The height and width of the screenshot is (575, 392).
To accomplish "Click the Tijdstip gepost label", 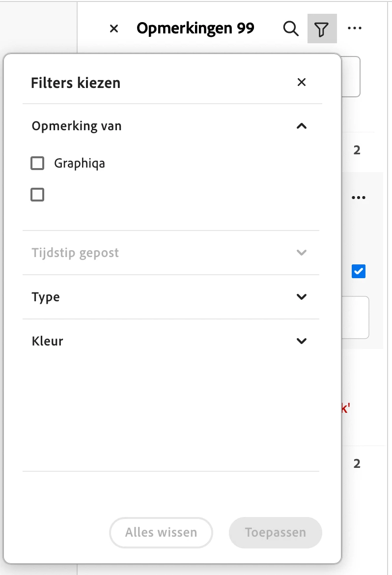I will click(x=75, y=253).
